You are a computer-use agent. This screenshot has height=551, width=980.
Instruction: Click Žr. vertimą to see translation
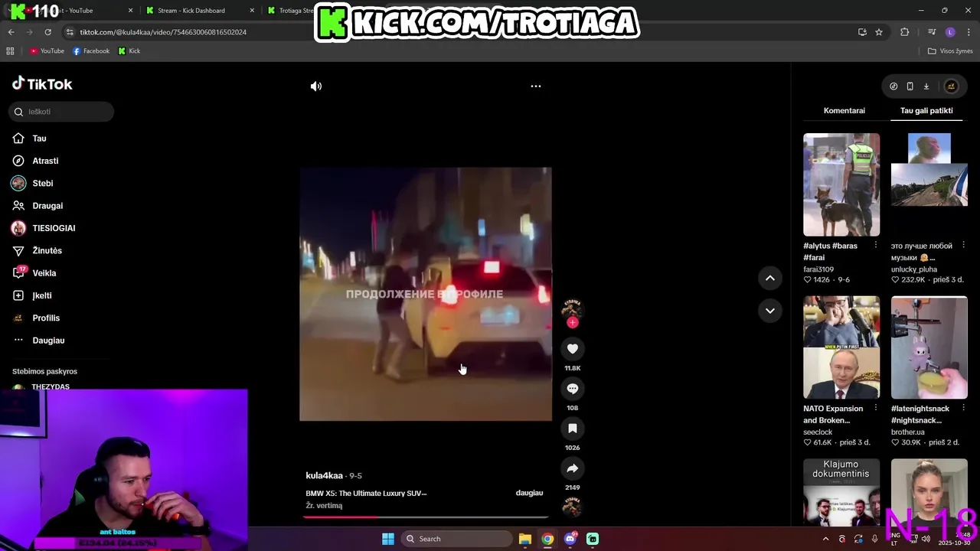point(324,506)
